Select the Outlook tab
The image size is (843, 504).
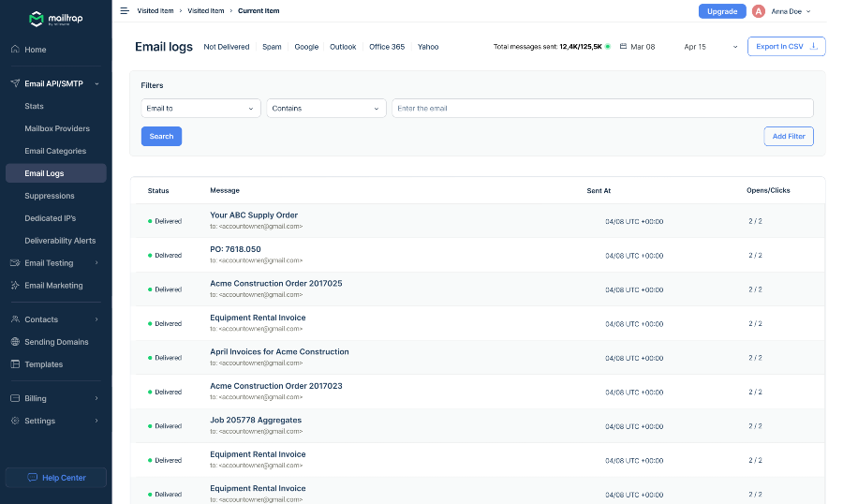343,47
